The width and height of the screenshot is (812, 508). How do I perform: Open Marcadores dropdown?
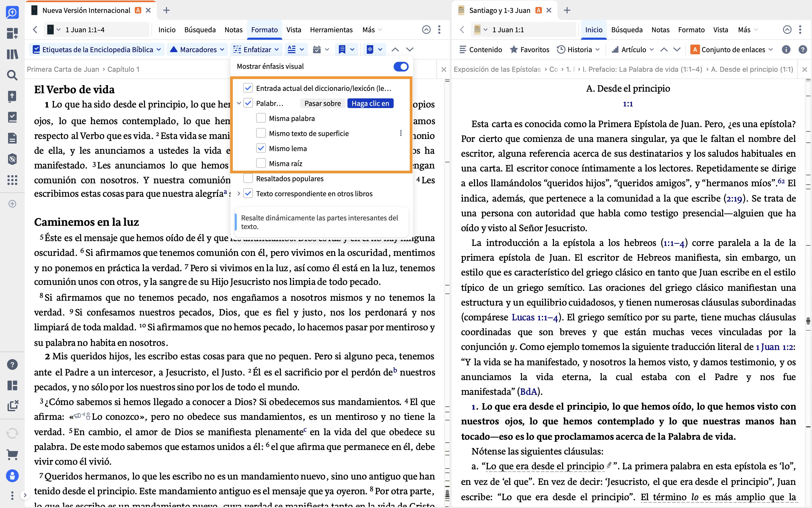tap(197, 49)
